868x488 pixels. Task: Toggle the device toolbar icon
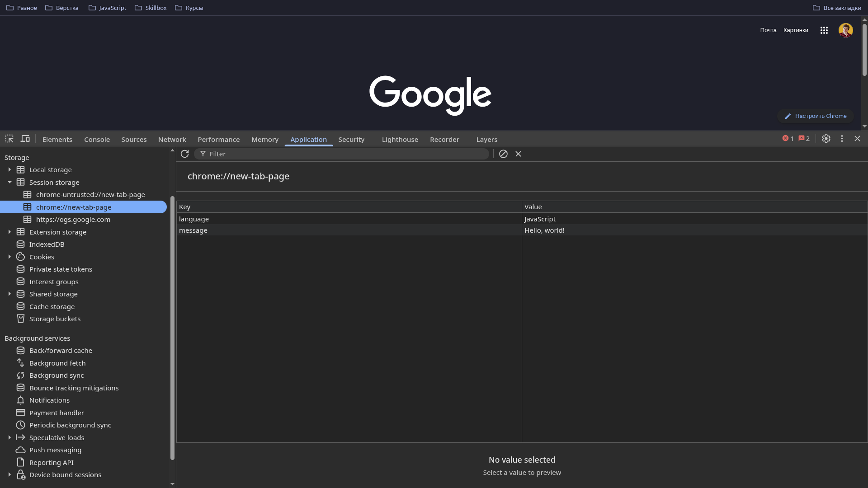(25, 139)
